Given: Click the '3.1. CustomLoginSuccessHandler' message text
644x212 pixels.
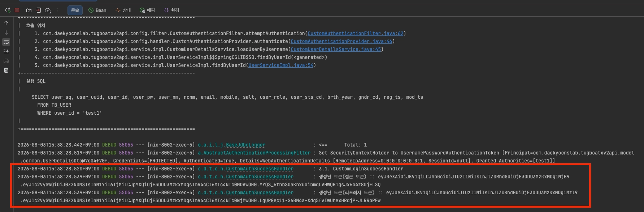Looking at the screenshot, I should (361, 169).
